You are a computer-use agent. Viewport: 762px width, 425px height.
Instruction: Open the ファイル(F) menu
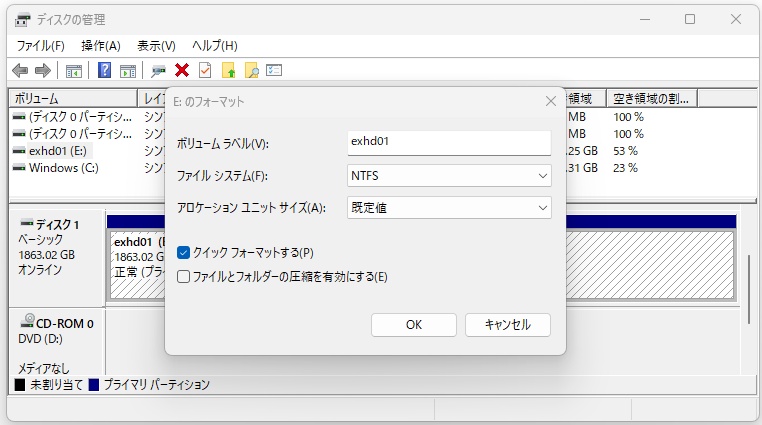(x=40, y=46)
